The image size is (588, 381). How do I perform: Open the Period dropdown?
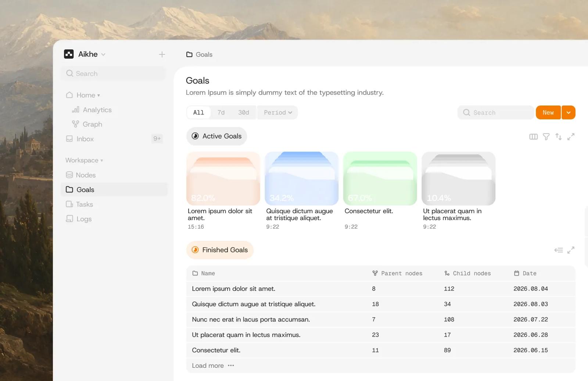[278, 112]
